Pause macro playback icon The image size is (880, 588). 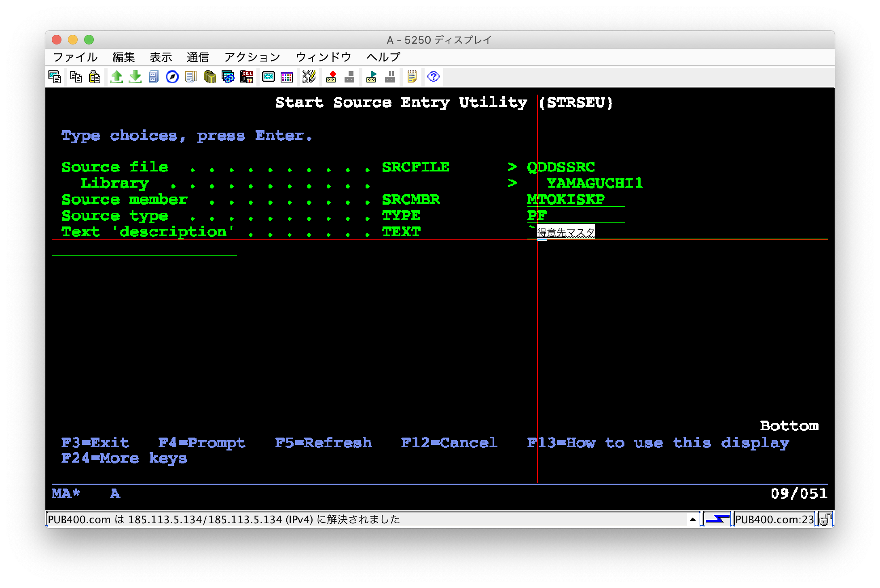[390, 77]
